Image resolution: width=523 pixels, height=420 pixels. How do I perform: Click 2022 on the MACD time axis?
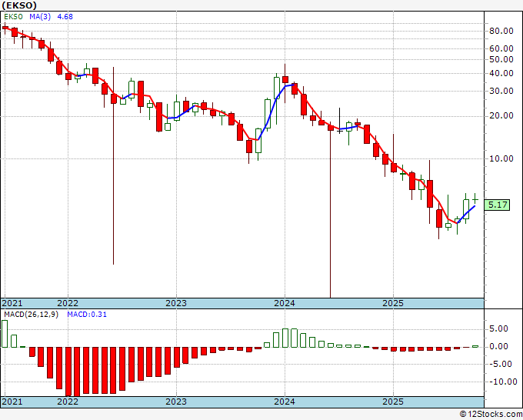pyautogui.click(x=68, y=402)
